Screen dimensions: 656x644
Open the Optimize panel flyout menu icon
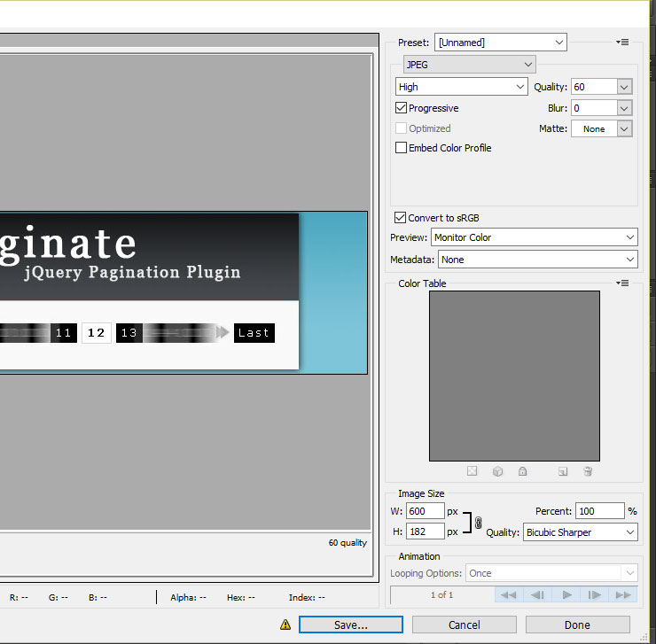point(622,43)
